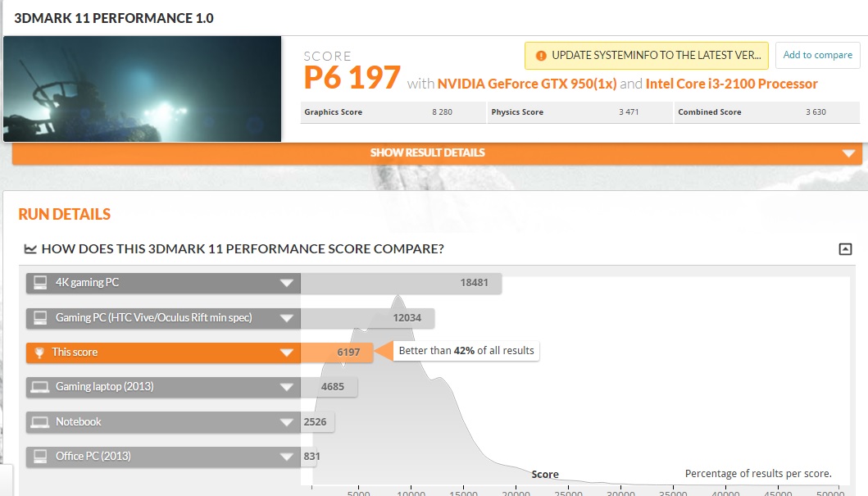Click the monitor icon for 4K gaming PC

[x=39, y=283]
